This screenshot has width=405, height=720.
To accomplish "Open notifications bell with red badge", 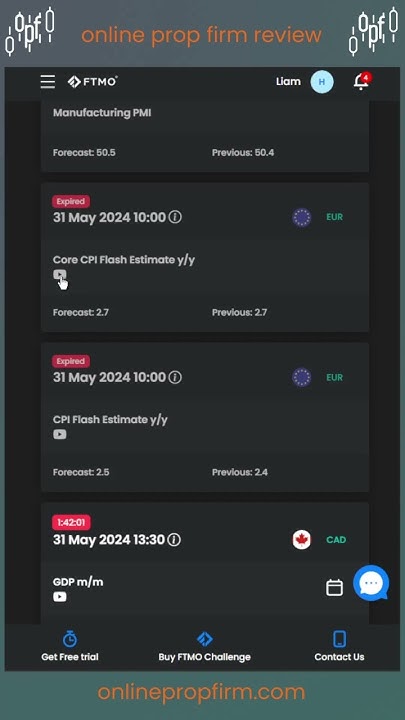I will pos(361,82).
